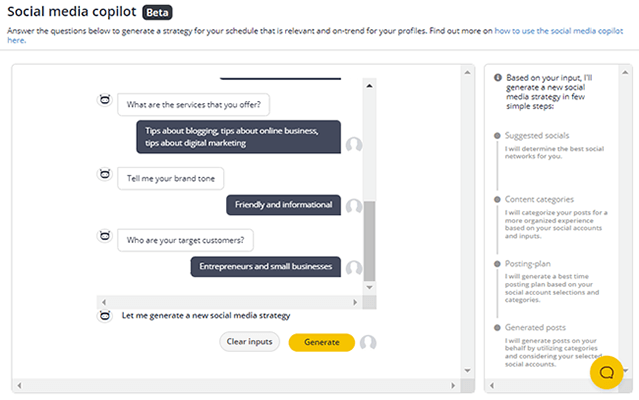The width and height of the screenshot is (639, 400).
Task: Click the 'I will generate a best time posting plan' description
Action: point(552,288)
